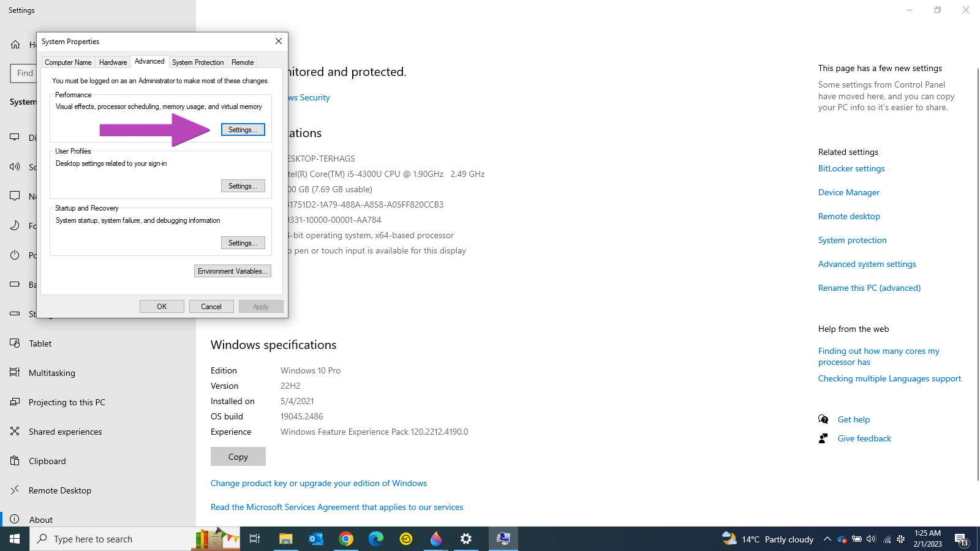Copy Windows specifications with Copy button

pos(238,457)
